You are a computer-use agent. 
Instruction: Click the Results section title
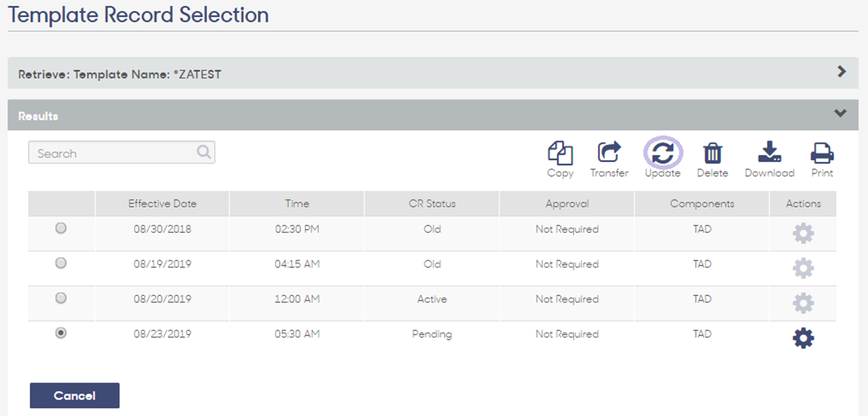[x=38, y=116]
